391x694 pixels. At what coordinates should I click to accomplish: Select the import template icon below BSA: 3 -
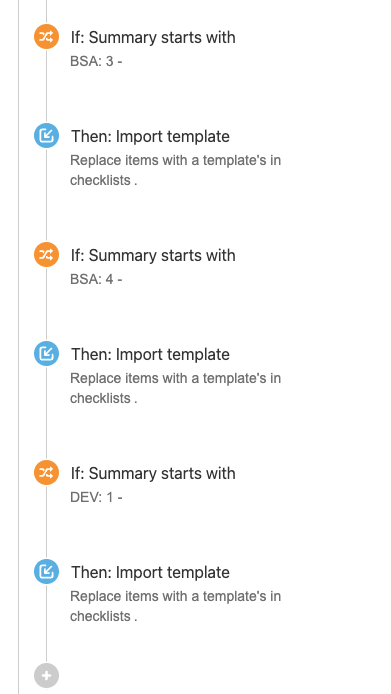pyautogui.click(x=46, y=135)
